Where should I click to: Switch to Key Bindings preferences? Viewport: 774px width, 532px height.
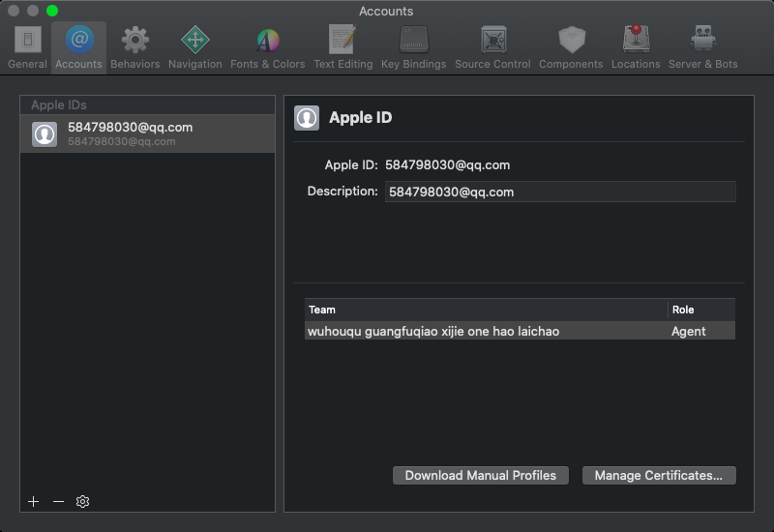tap(414, 47)
